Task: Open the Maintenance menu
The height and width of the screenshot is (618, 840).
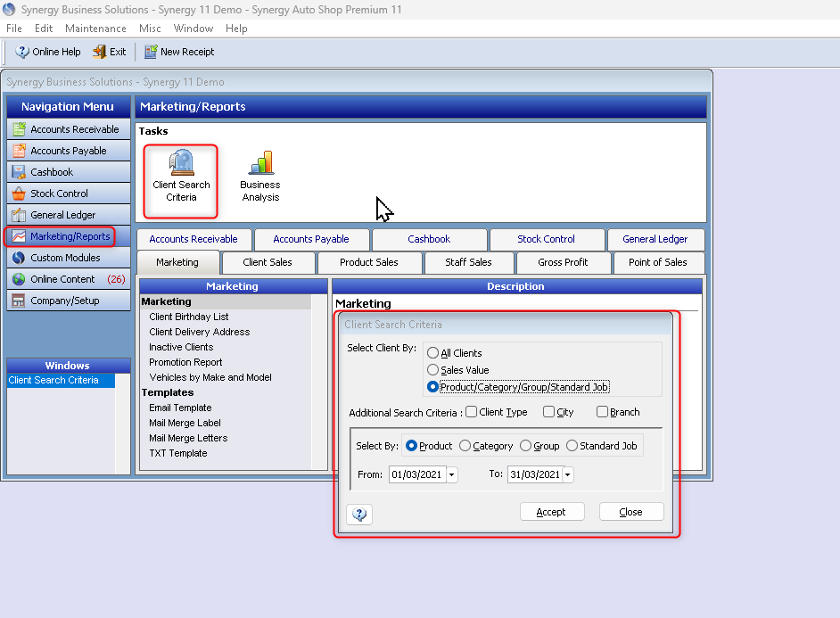Action: pyautogui.click(x=96, y=29)
